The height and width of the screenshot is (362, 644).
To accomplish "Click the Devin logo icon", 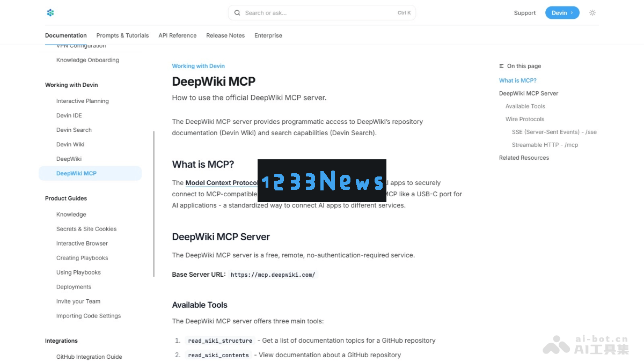I will [50, 13].
